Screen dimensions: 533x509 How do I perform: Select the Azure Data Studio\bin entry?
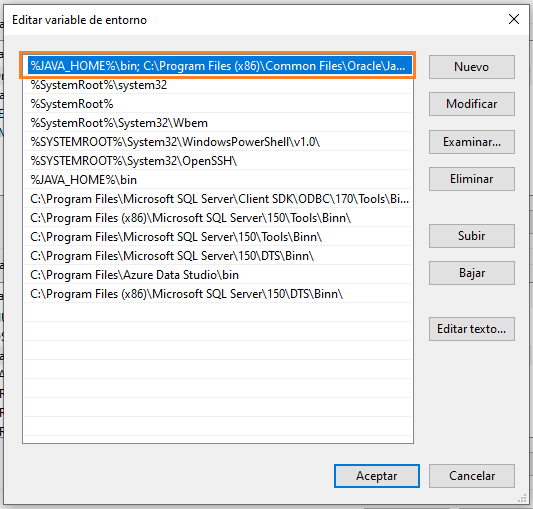(218, 275)
